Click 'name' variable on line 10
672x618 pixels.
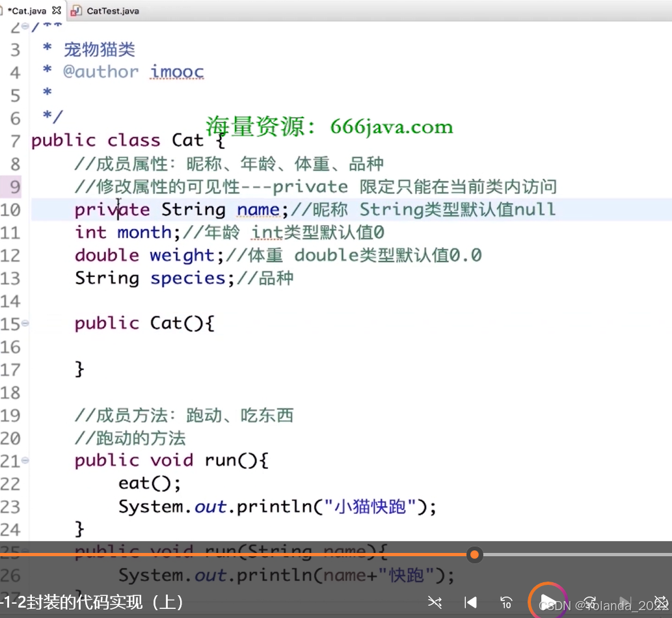tap(258, 210)
